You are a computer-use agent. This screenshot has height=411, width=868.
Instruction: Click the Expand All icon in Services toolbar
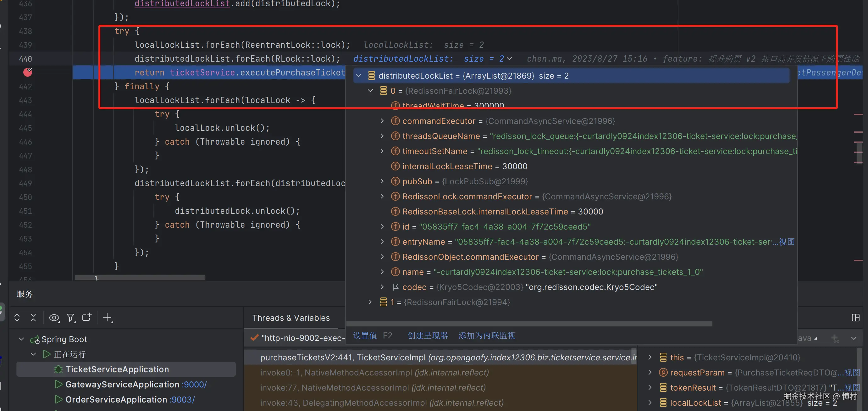17,318
